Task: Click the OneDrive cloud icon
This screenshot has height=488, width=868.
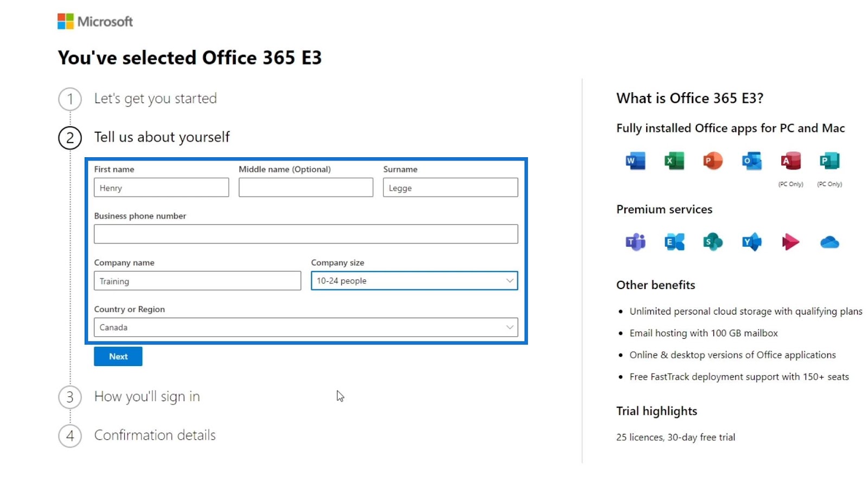Action: pyautogui.click(x=829, y=242)
